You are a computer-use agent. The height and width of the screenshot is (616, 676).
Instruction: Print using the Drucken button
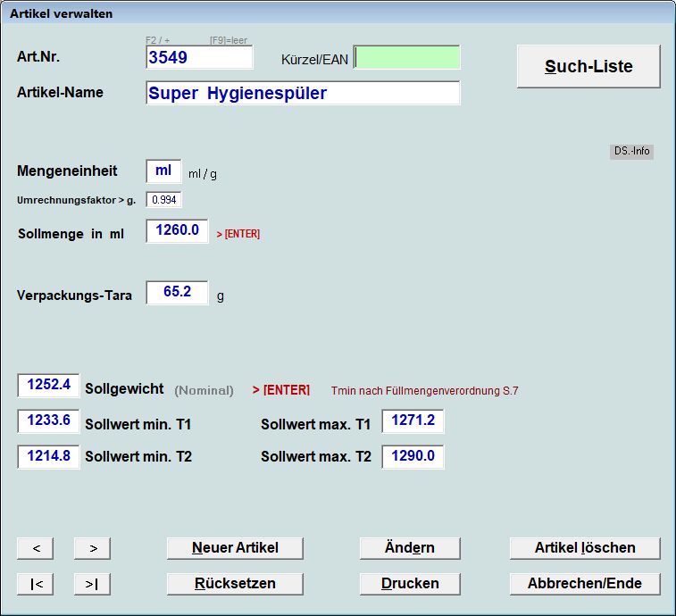pos(410,584)
